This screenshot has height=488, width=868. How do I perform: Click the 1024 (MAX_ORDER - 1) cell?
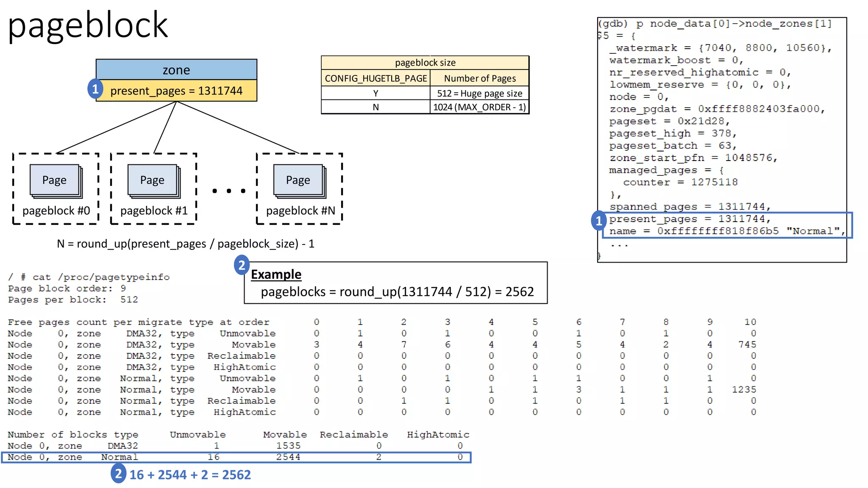479,107
